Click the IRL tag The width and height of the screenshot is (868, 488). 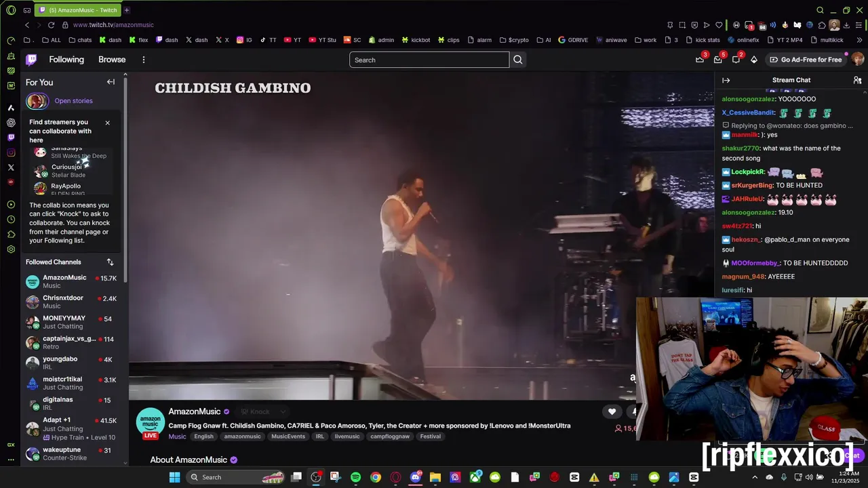[x=319, y=436]
